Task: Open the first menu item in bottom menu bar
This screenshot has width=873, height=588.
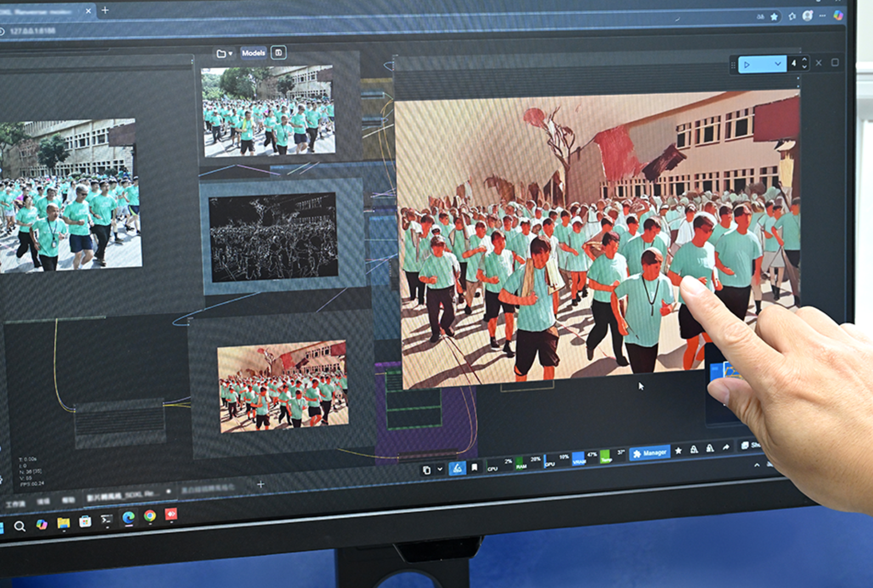Action: pos(15,504)
